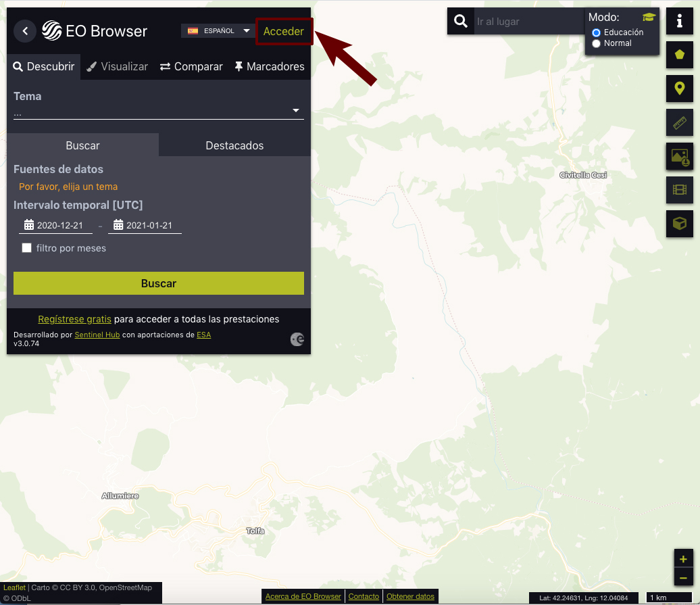Collapse the panel with back arrow

[x=25, y=31]
